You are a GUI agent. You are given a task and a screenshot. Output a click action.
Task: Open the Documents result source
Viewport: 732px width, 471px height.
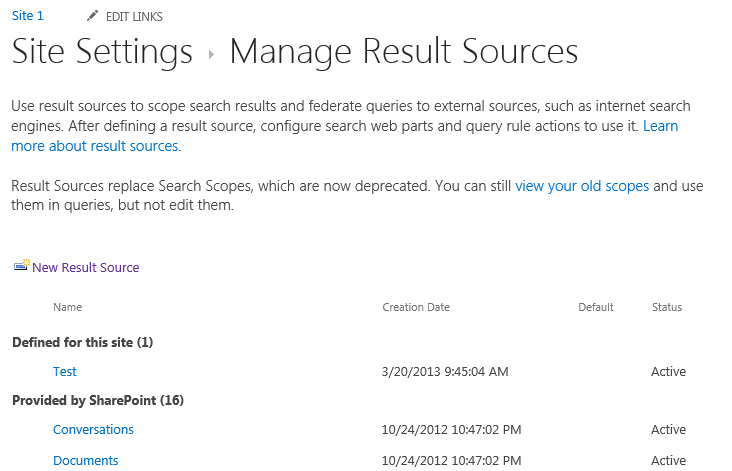(x=86, y=461)
